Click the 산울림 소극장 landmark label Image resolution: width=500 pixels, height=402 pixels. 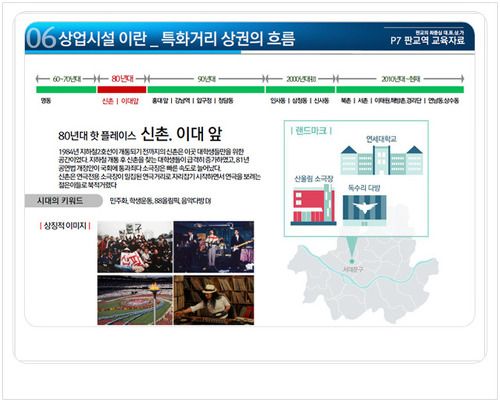(314, 179)
